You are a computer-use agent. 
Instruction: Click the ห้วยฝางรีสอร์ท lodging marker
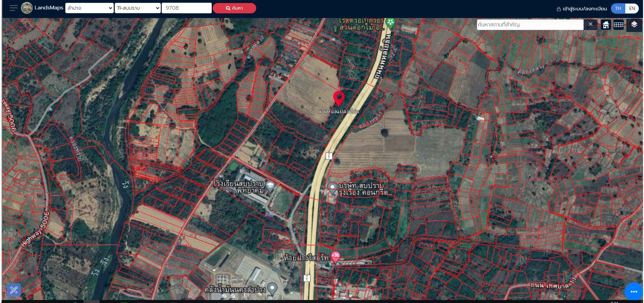[x=335, y=257]
